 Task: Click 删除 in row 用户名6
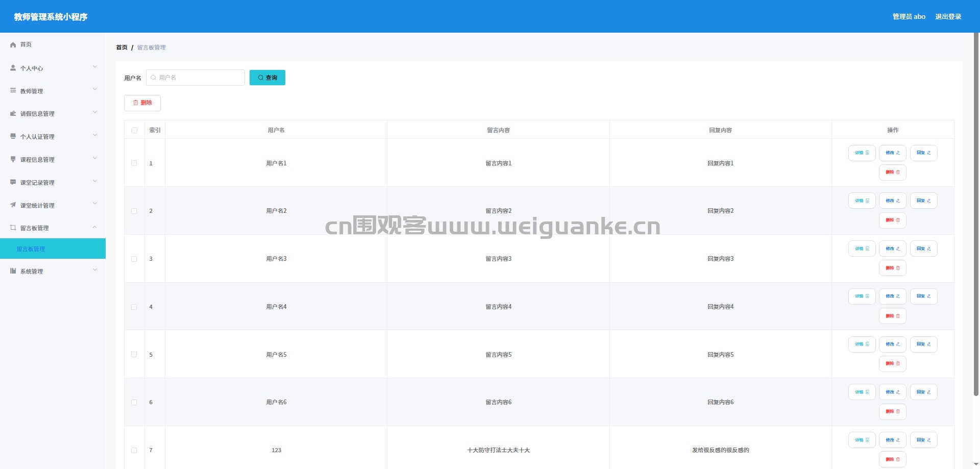pyautogui.click(x=892, y=411)
